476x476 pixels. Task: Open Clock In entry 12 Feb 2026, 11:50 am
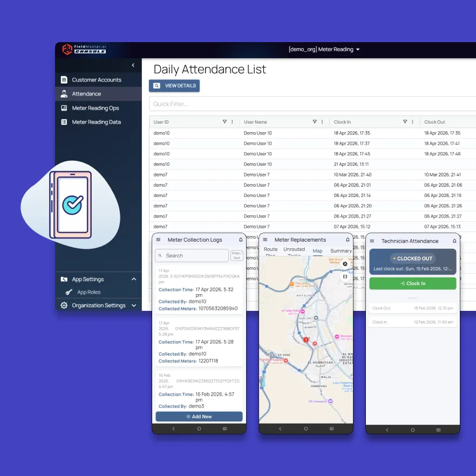point(413,322)
